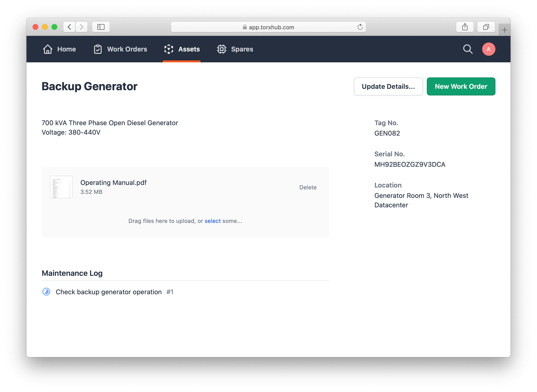Image resolution: width=537 pixels, height=392 pixels.
Task: Click in-progress status icon of work order
Action: point(46,292)
